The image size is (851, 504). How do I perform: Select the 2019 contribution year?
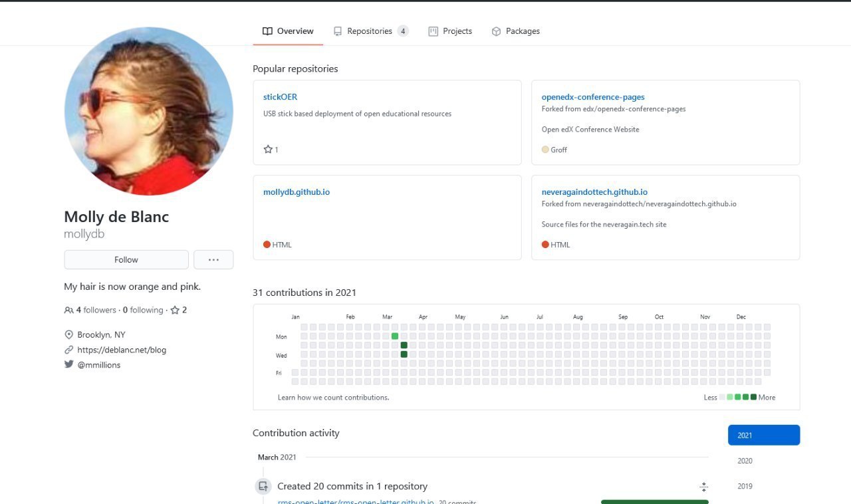(764, 486)
